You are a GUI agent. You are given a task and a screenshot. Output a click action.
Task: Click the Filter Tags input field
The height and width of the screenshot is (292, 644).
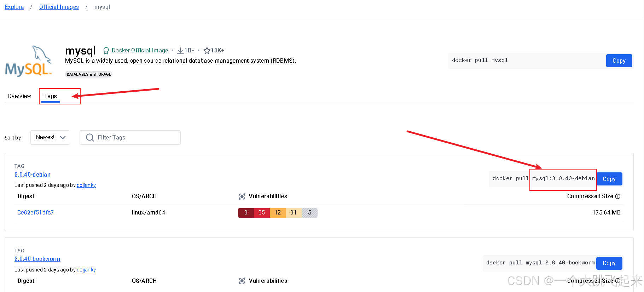click(130, 137)
